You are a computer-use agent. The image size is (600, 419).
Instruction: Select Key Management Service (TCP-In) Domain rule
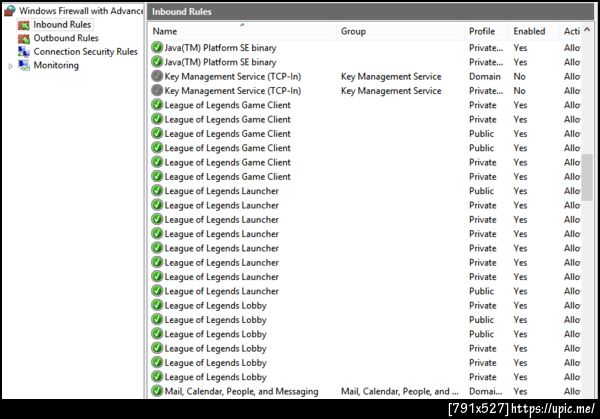[x=233, y=77]
